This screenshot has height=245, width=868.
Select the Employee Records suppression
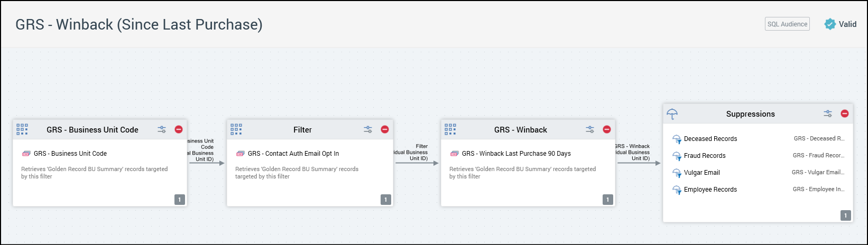[710, 190]
